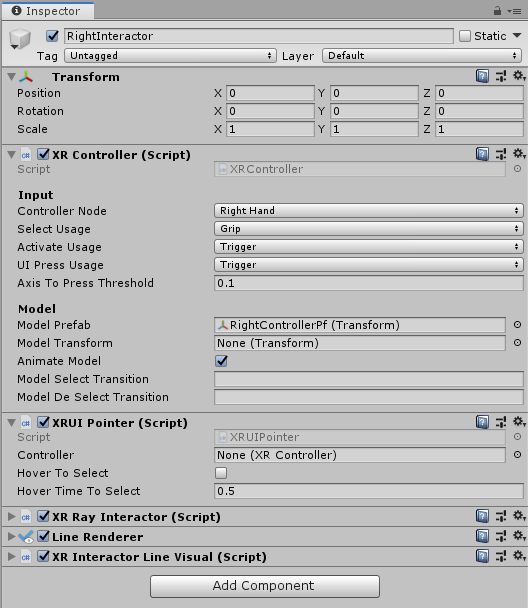Image resolution: width=528 pixels, height=608 pixels.
Task: Open Select Usage dropdown set to Grip
Action: click(369, 228)
